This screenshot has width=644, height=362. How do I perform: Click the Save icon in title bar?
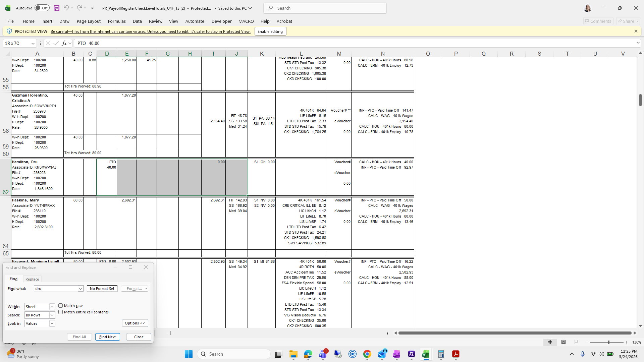pos(57,8)
